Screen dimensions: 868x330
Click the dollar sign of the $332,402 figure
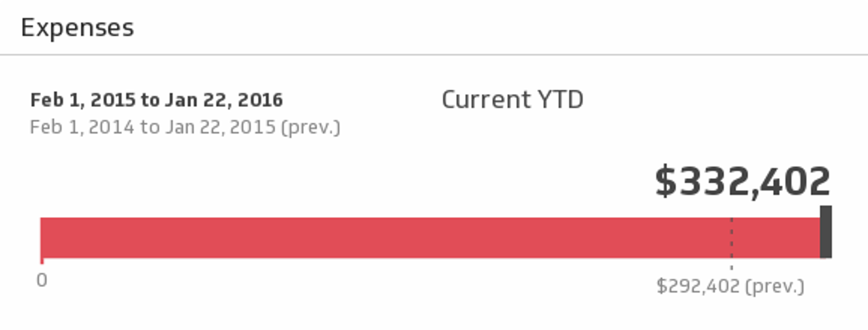point(665,182)
